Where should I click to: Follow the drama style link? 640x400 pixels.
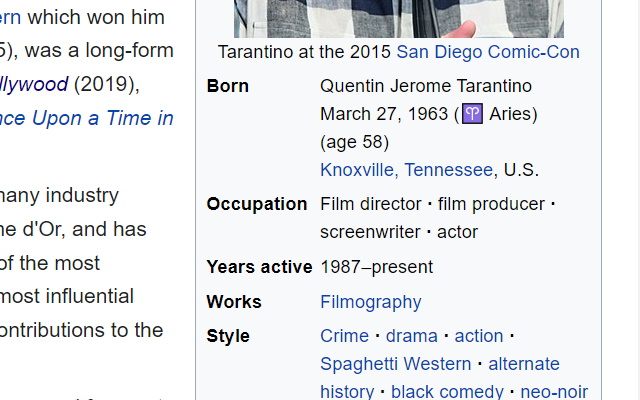point(411,336)
